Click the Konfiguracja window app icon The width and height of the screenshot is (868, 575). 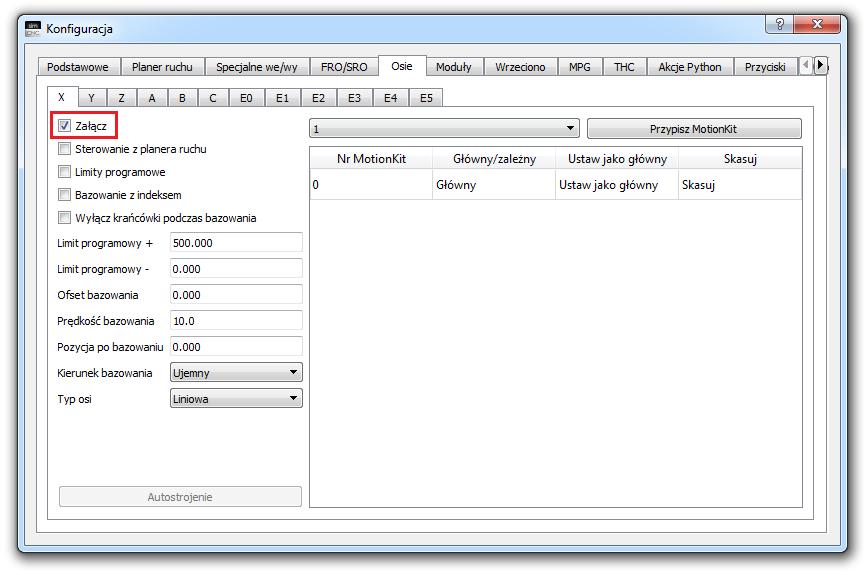(33, 29)
